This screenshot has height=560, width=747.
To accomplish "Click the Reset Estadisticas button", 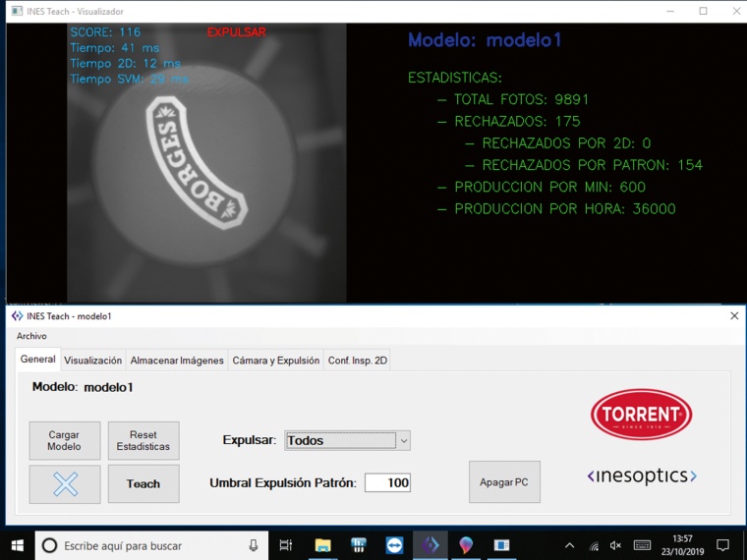I will (144, 441).
